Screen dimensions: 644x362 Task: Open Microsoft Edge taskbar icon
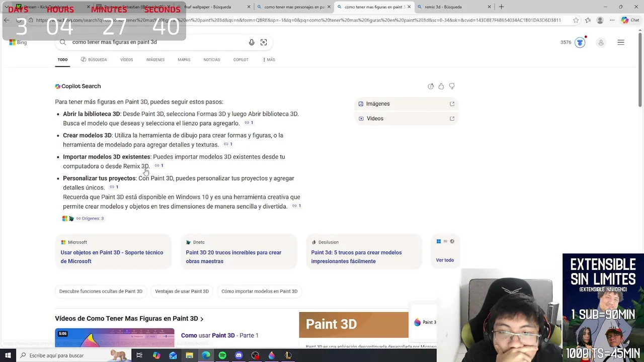[x=206, y=355]
